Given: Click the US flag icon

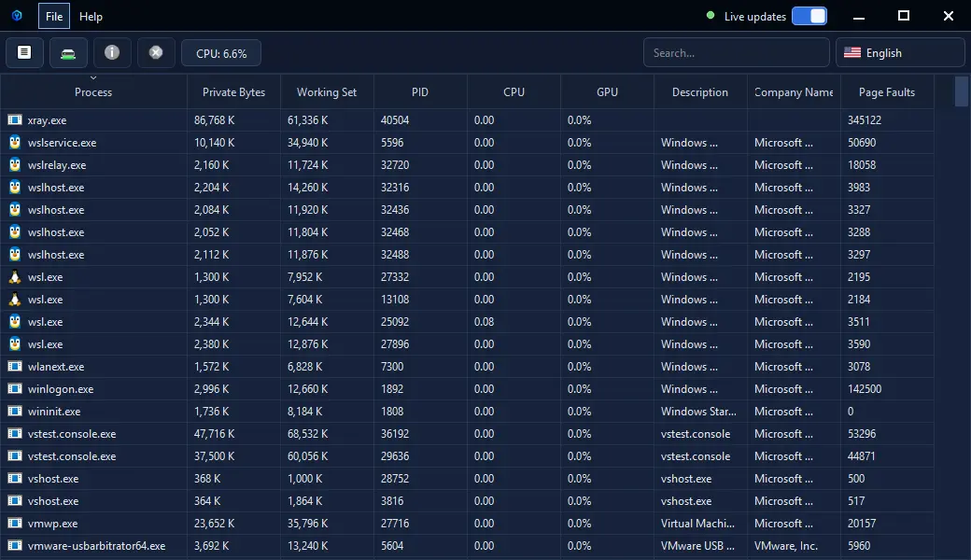Looking at the screenshot, I should (x=852, y=52).
